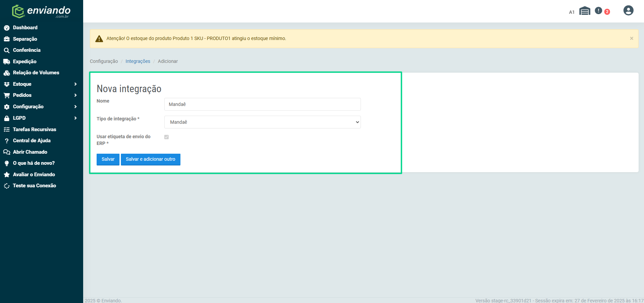Click the Adicionar breadcrumb text

(168, 61)
